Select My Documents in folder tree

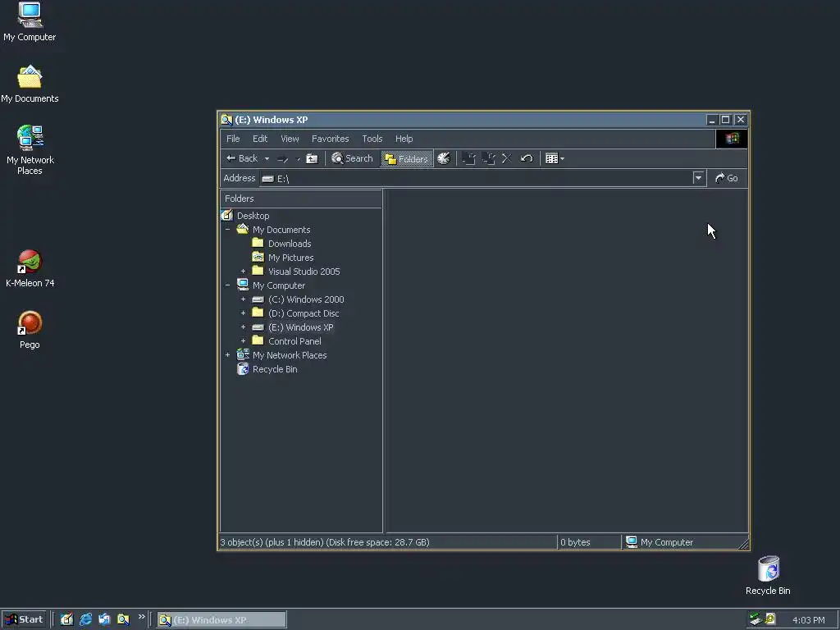pyautogui.click(x=281, y=230)
